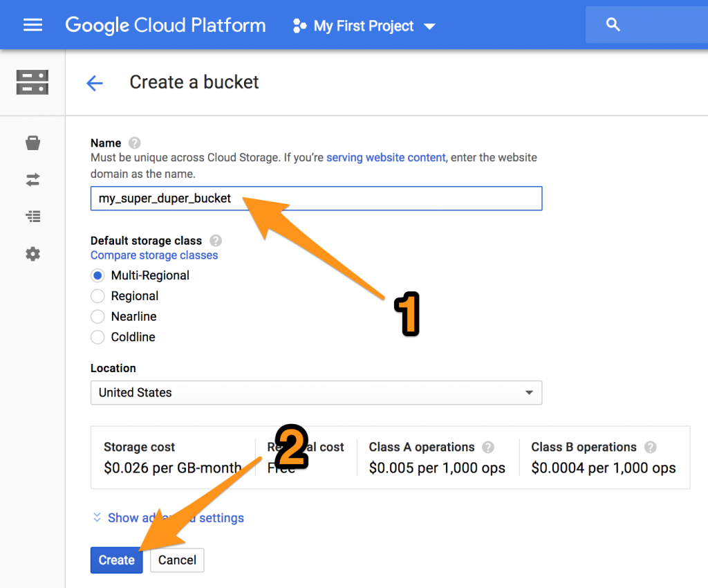The height and width of the screenshot is (588, 708).
Task: Open the Transfer arrows icon
Action: (x=32, y=179)
